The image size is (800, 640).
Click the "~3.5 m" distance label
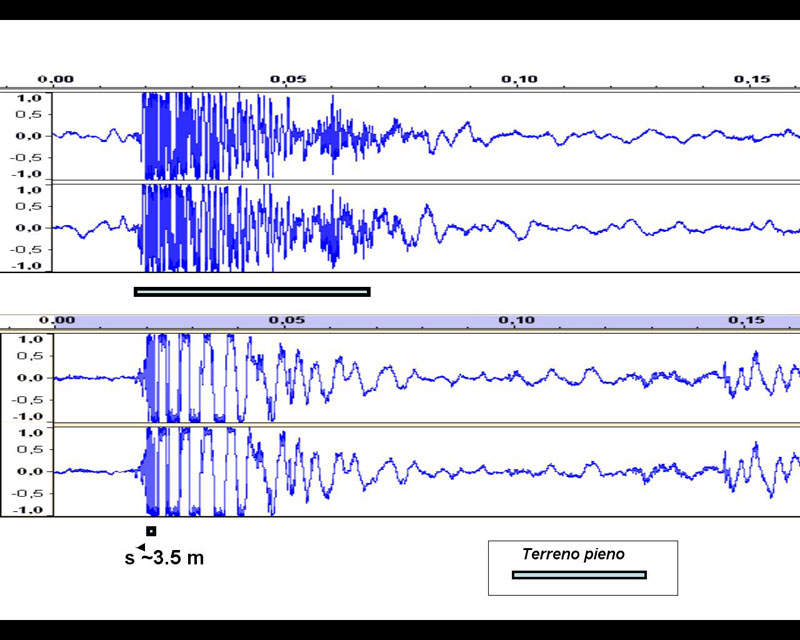pyautogui.click(x=175, y=558)
